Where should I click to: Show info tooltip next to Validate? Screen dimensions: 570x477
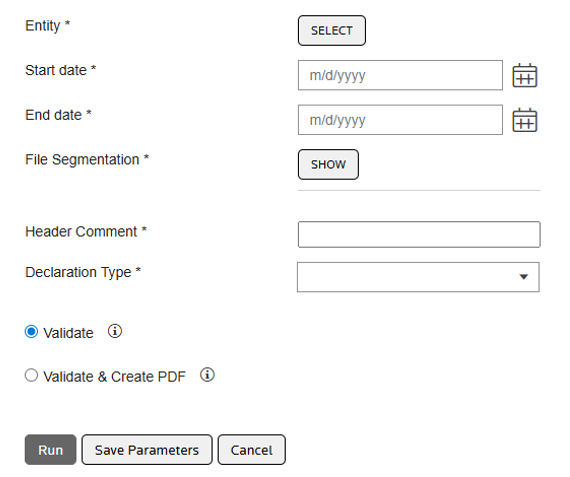tap(115, 331)
